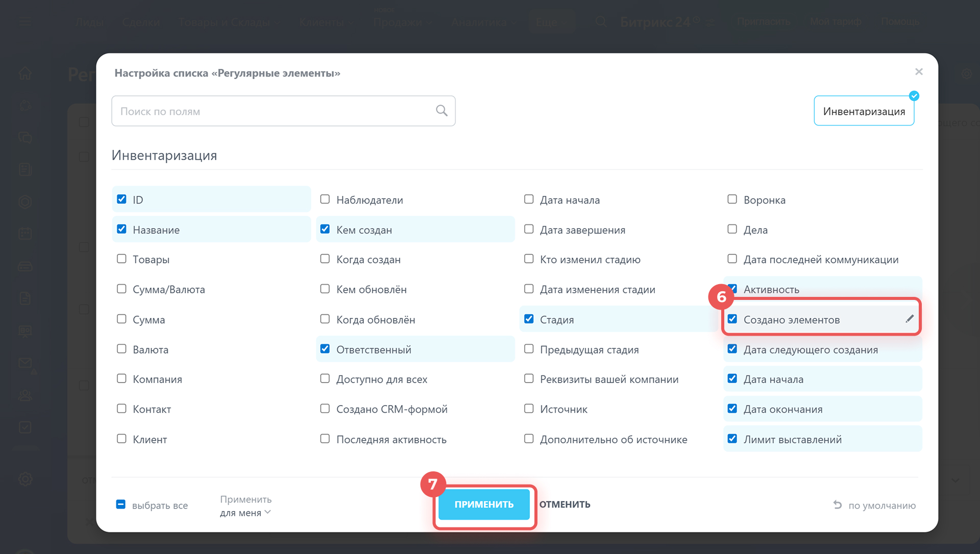Click the dimmed home icon in left sidebar
Viewport: 980px width, 554px height.
click(25, 73)
